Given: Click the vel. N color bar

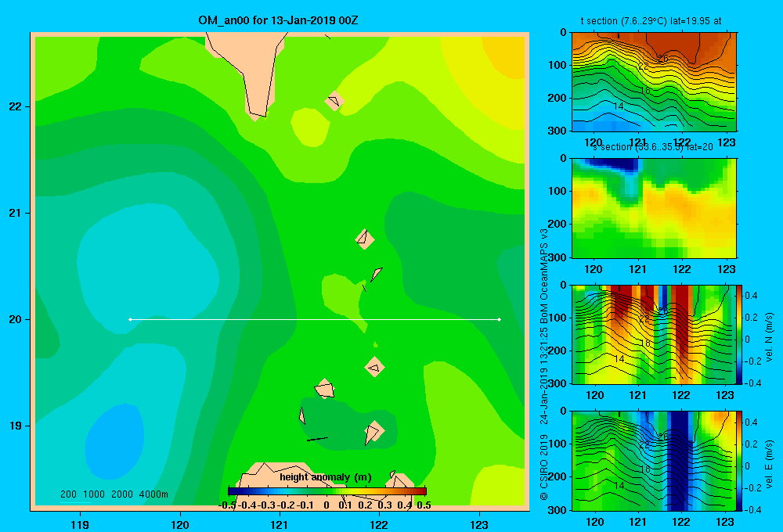Looking at the screenshot, I should 739,334.
